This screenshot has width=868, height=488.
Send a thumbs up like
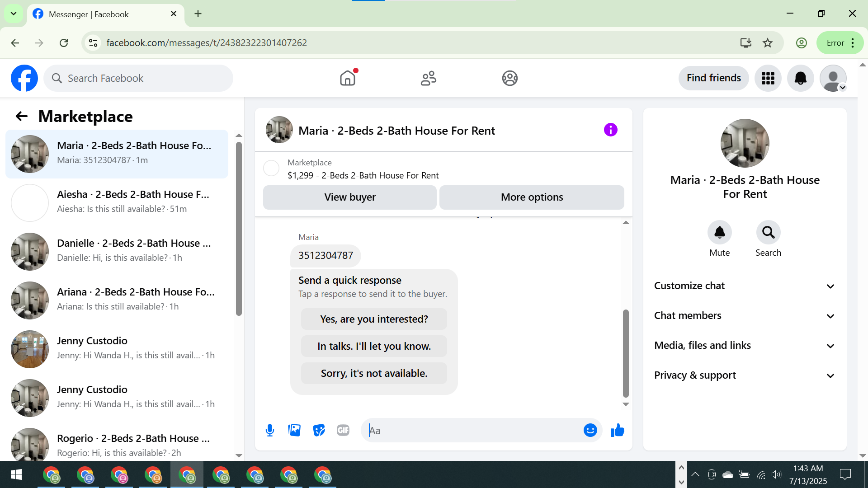tap(617, 430)
